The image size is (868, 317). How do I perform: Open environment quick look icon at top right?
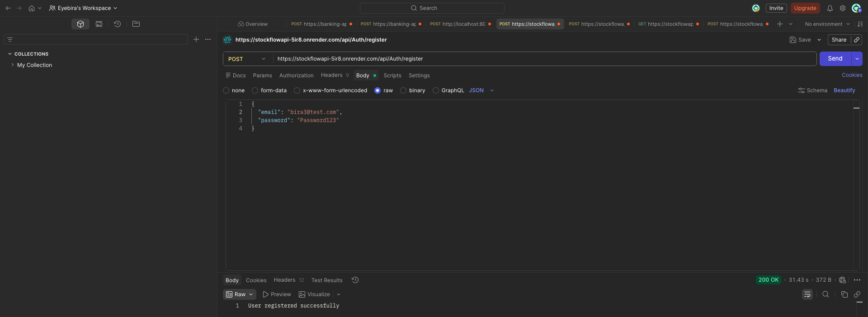[860, 24]
